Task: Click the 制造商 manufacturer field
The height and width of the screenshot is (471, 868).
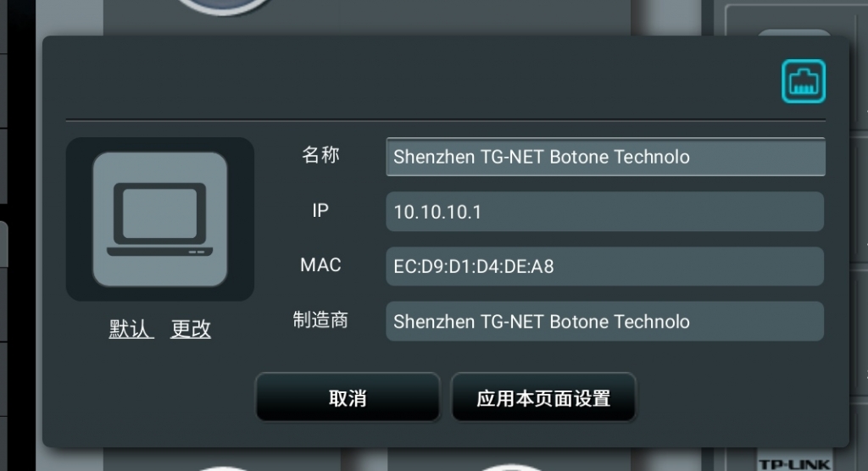Action: [604, 321]
